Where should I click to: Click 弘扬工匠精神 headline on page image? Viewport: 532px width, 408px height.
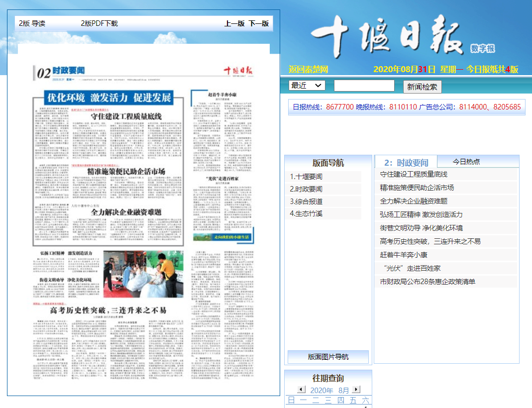tap(66, 253)
